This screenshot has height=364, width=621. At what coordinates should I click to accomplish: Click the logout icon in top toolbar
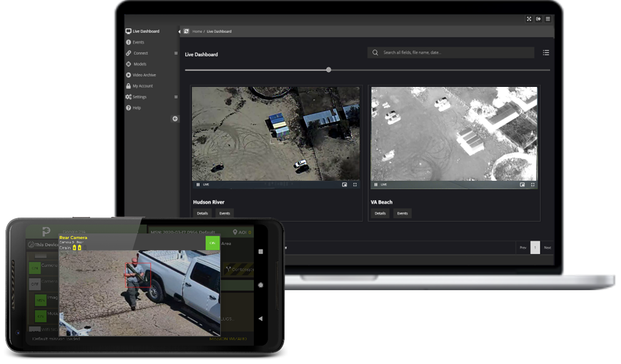538,19
